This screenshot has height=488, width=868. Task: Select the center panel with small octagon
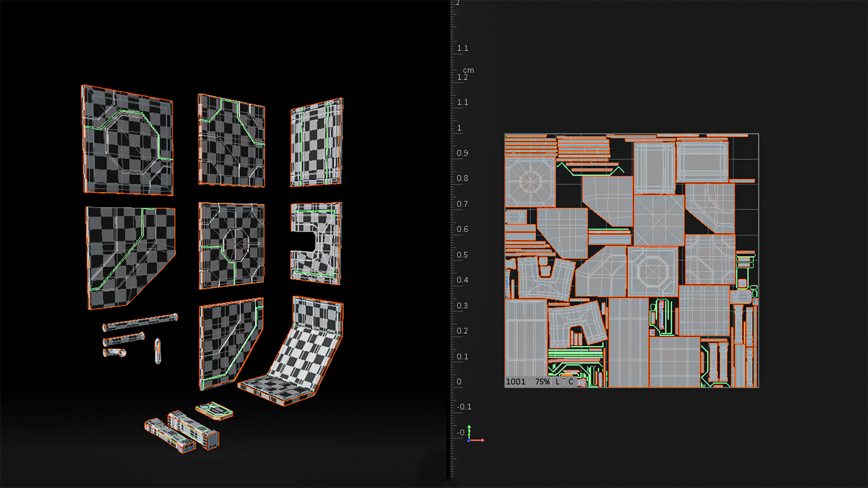231,245
